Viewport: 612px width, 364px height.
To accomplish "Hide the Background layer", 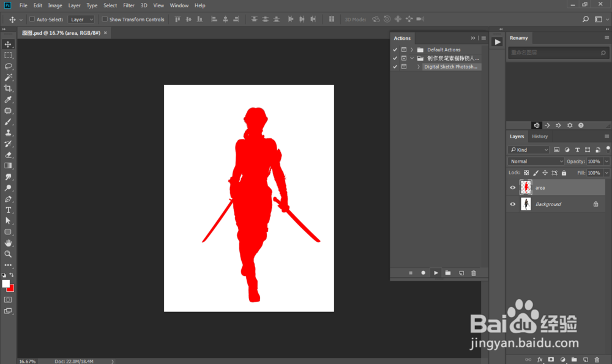I will coord(512,203).
